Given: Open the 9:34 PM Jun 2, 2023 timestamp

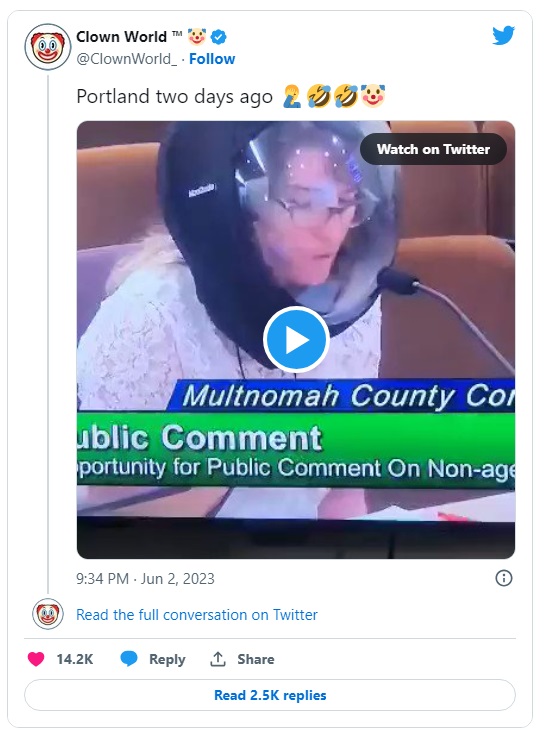Looking at the screenshot, I should [145, 578].
